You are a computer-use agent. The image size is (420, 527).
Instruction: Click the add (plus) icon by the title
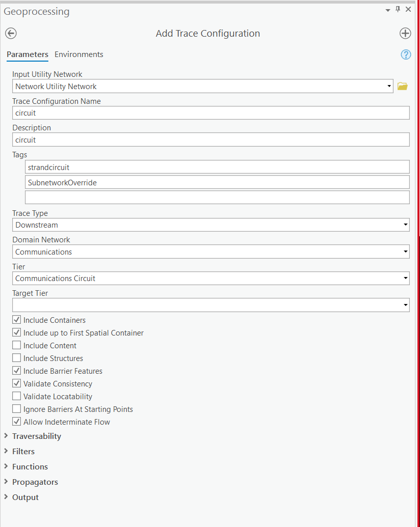[405, 34]
